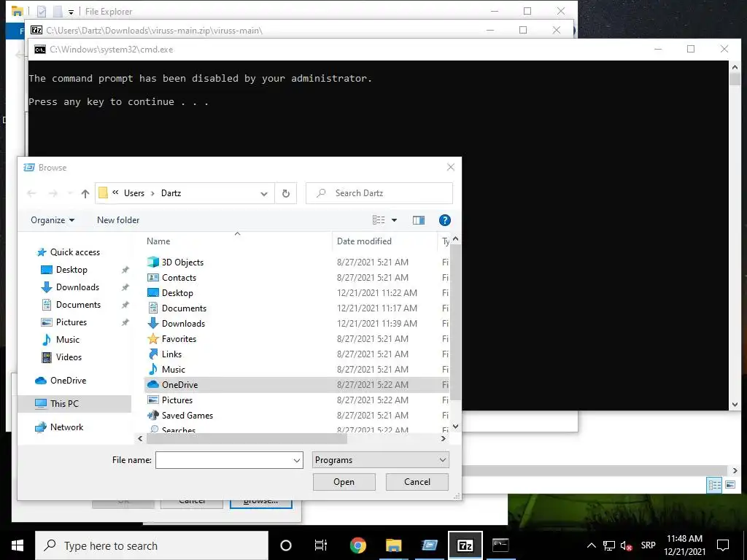Change the view layout icon
Screen dimensions: 747x560
coord(379,220)
